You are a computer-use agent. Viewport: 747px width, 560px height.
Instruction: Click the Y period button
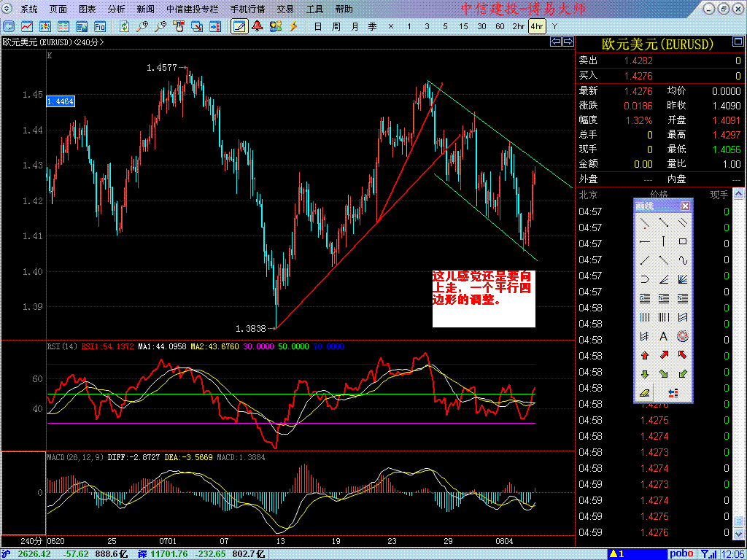[554, 27]
